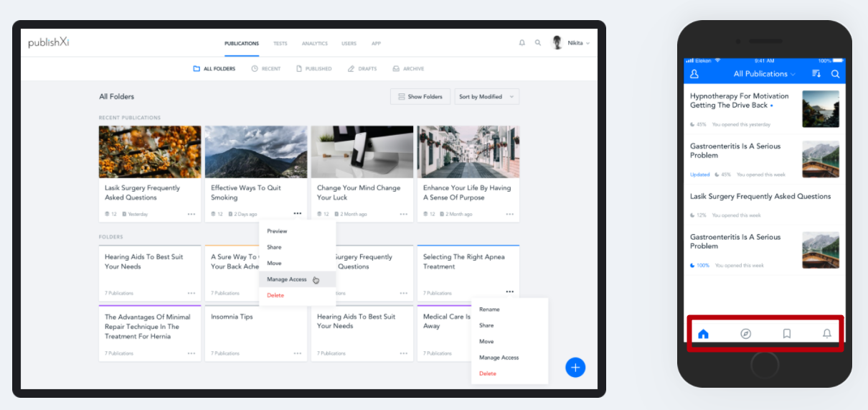Choose Share in the menu containing Rename
This screenshot has height=410, width=868.
coord(509,325)
